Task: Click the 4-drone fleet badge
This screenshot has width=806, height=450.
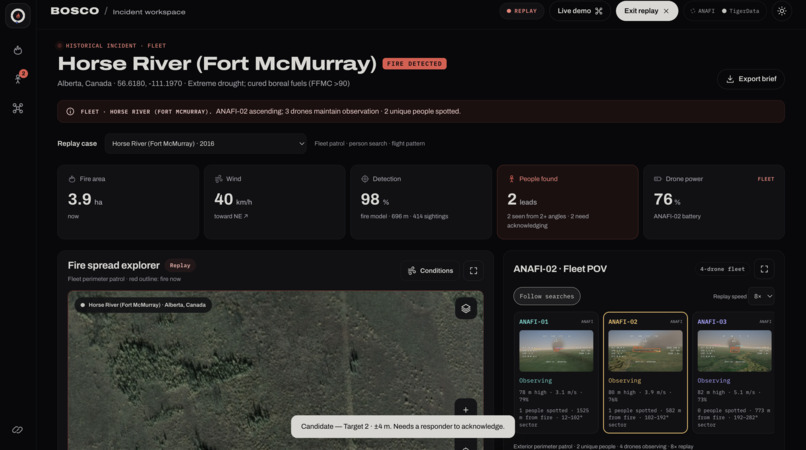Action: coord(722,269)
